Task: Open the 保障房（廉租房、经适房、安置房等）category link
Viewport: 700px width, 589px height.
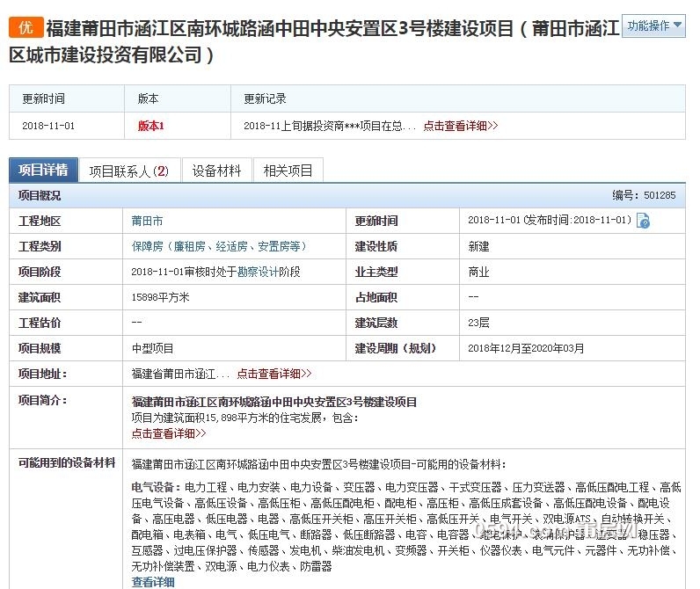Action: point(219,246)
